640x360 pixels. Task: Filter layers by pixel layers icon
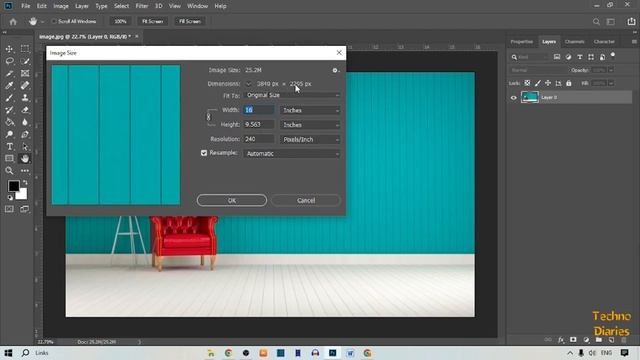click(x=557, y=57)
